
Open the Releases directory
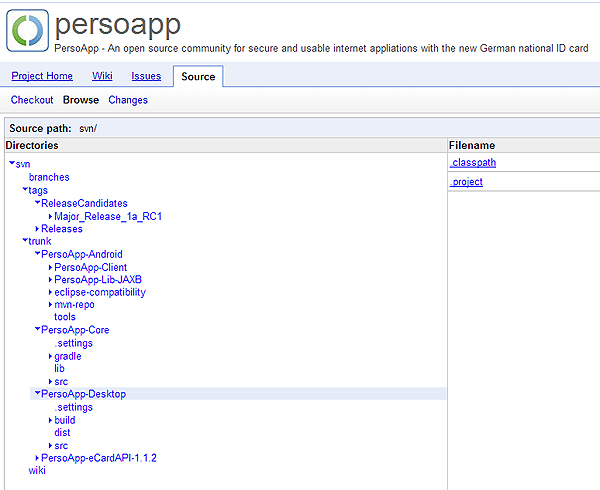tap(62, 229)
